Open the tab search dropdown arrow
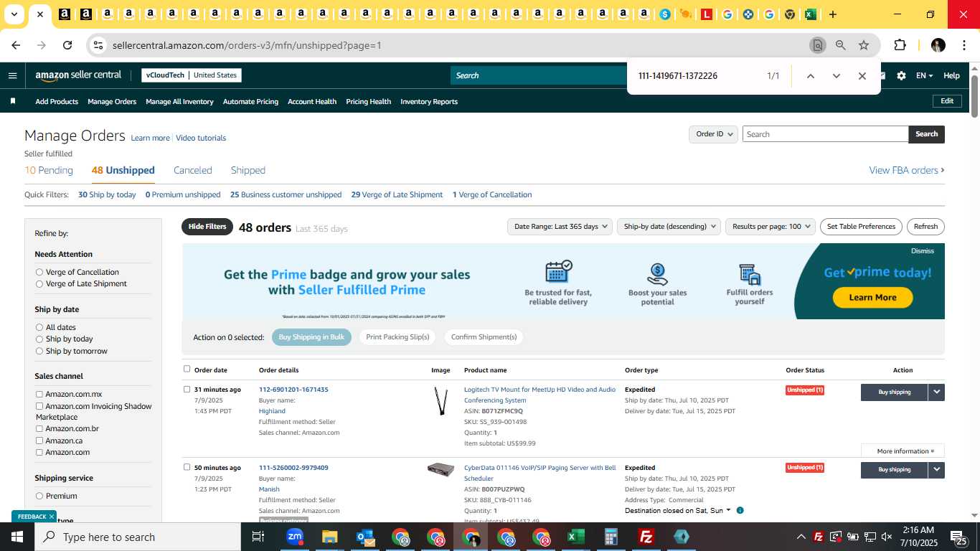Viewport: 980px width, 551px height. (x=14, y=14)
